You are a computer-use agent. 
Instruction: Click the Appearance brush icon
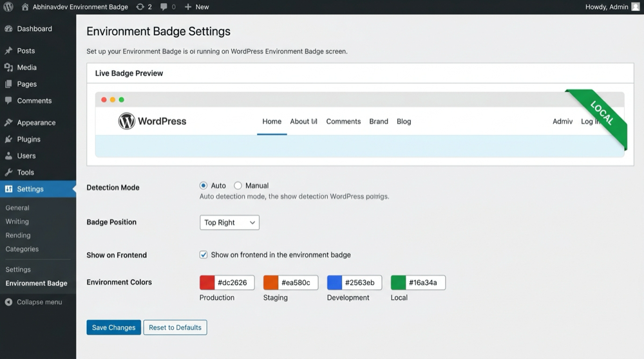(x=8, y=123)
